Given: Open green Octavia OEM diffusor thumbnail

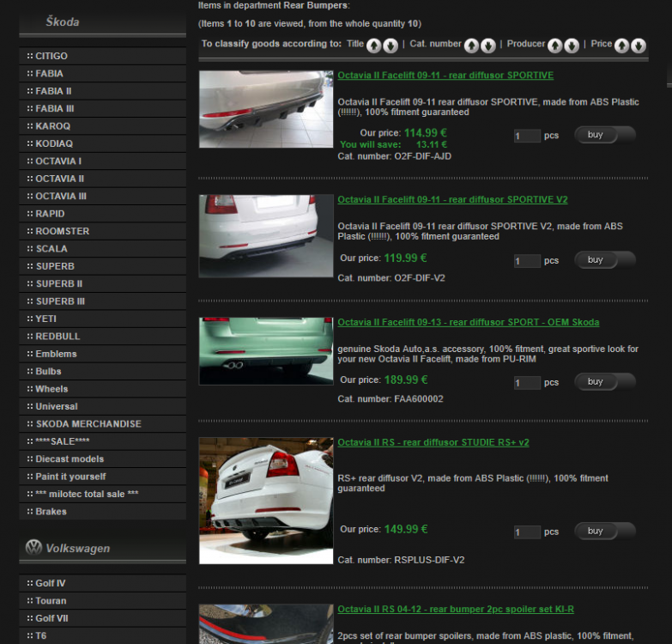Looking at the screenshot, I should pyautogui.click(x=266, y=351).
